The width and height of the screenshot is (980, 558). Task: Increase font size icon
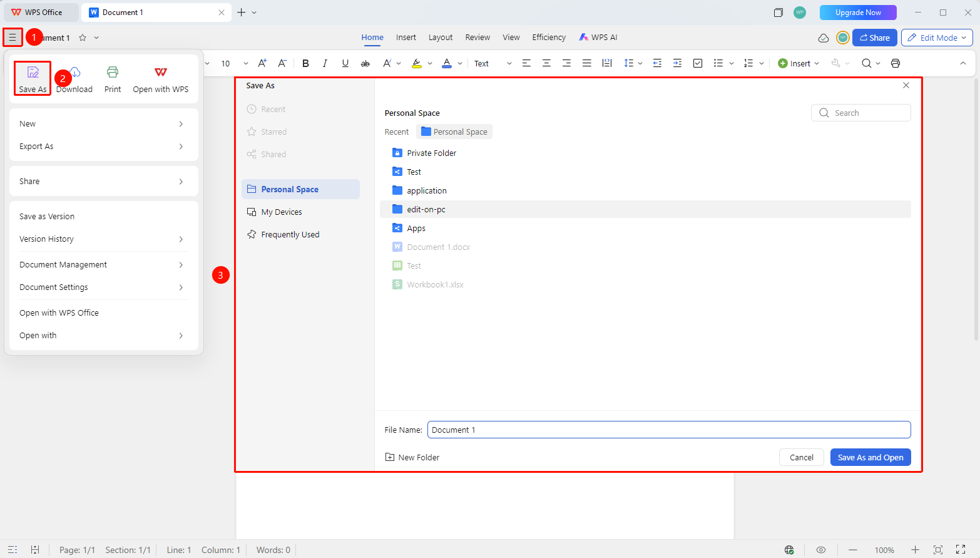(262, 63)
